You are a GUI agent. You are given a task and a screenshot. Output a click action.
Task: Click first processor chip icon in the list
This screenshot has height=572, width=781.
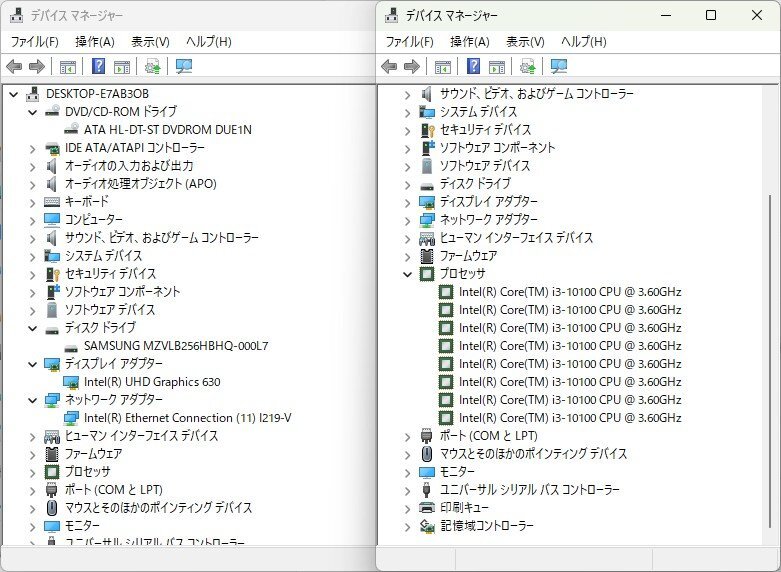tap(446, 292)
